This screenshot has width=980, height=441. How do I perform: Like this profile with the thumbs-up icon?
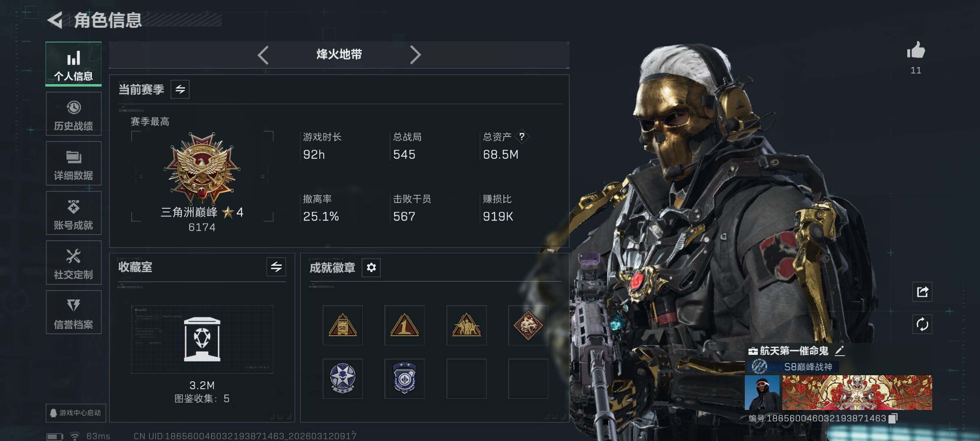point(916,51)
